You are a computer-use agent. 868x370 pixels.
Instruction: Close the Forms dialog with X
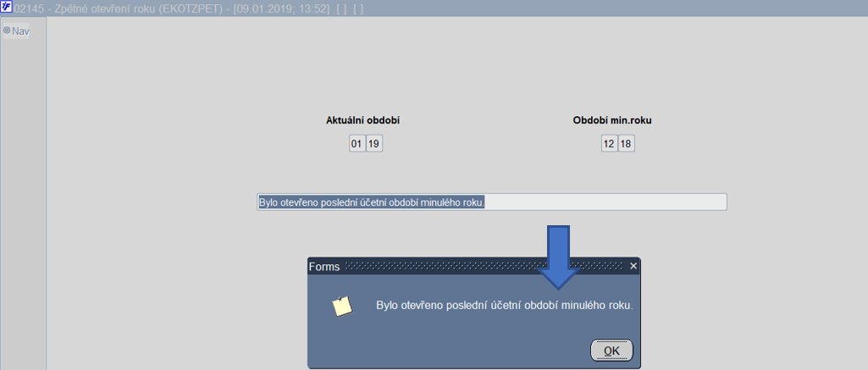click(x=633, y=267)
